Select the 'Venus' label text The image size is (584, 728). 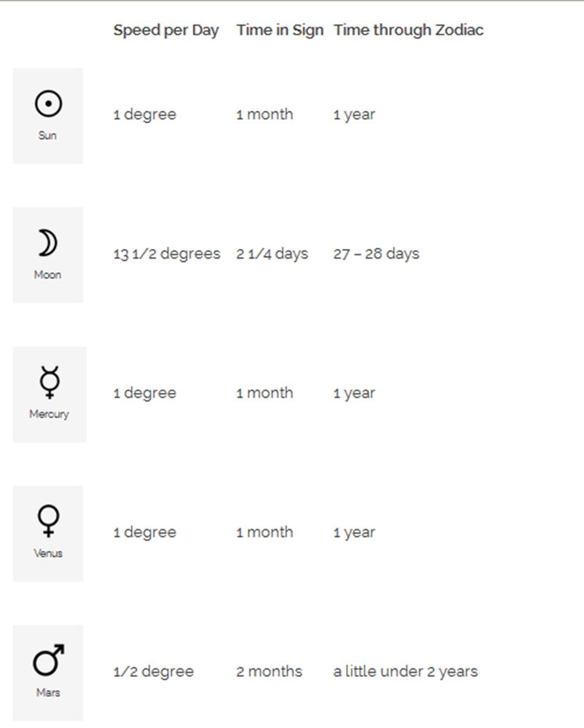pyautogui.click(x=48, y=553)
